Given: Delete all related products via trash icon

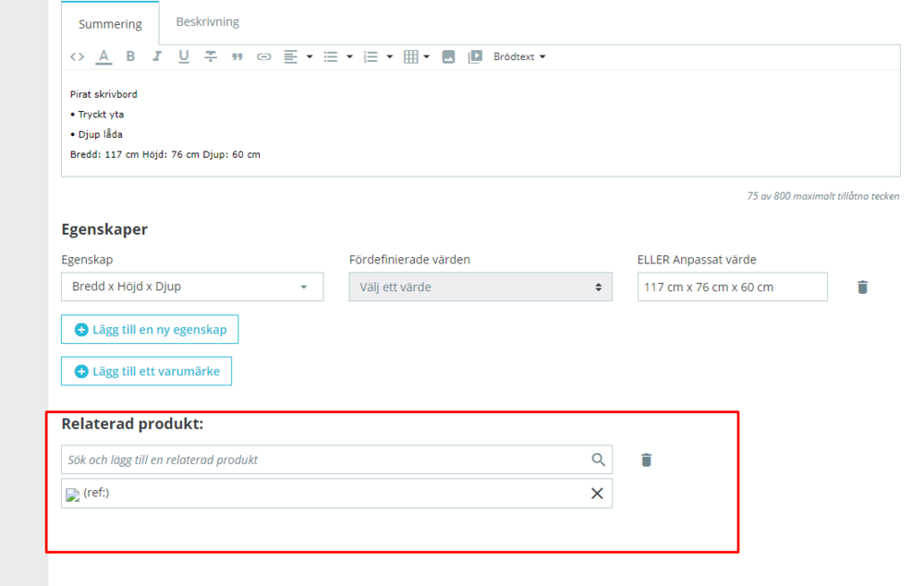Looking at the screenshot, I should point(647,460).
